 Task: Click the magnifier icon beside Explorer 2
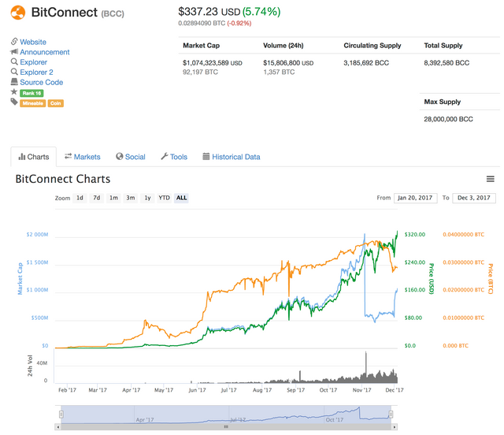[x=14, y=72]
